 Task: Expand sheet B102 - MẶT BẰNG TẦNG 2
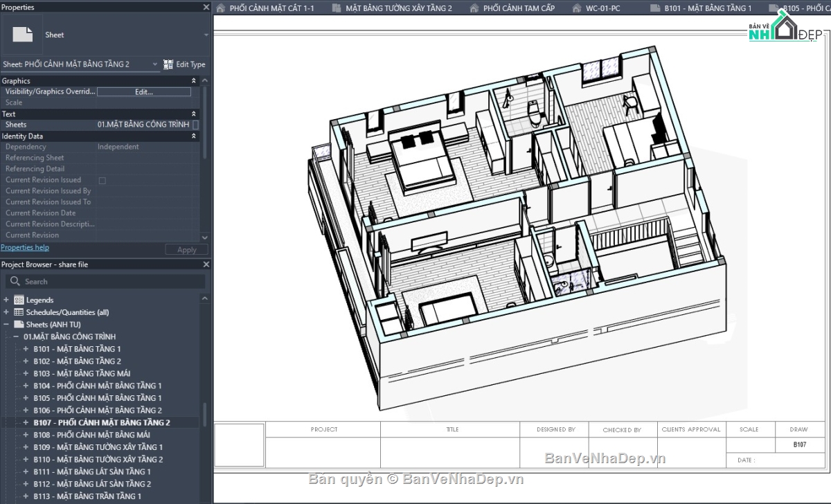click(26, 361)
